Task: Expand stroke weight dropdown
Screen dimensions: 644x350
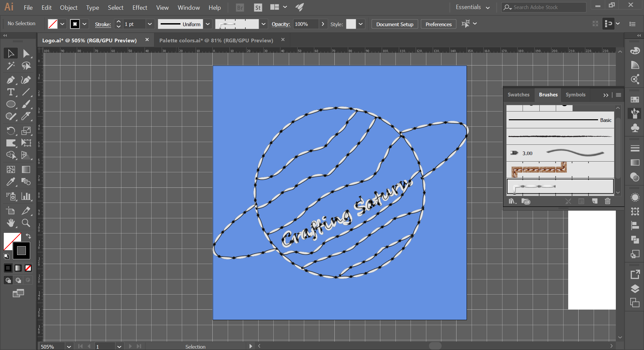Action: [x=150, y=24]
